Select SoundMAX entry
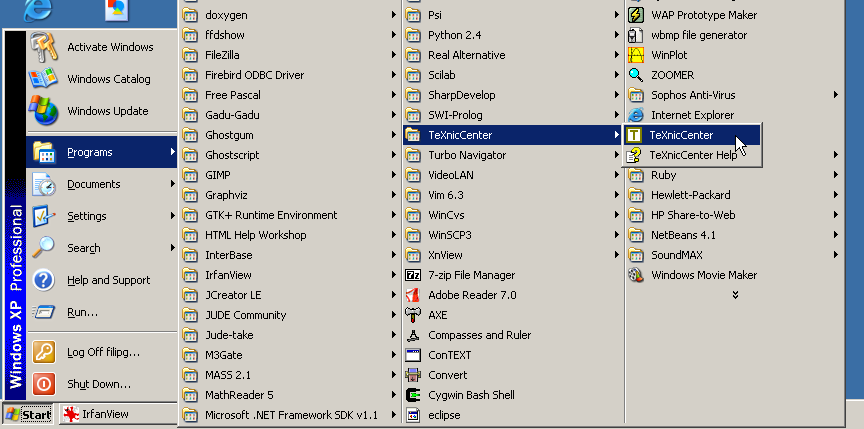The image size is (864, 429). pos(735,255)
